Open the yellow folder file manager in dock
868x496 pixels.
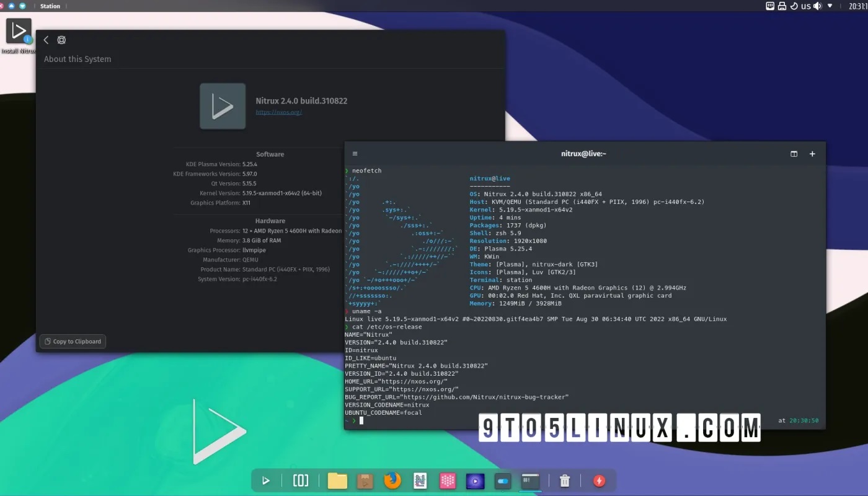(x=337, y=480)
